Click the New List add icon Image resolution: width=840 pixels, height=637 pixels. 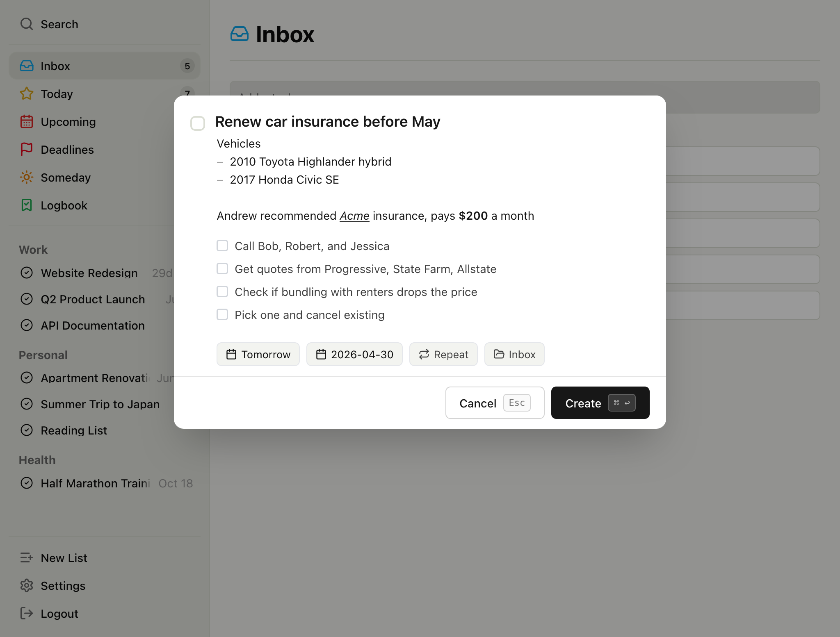point(27,558)
